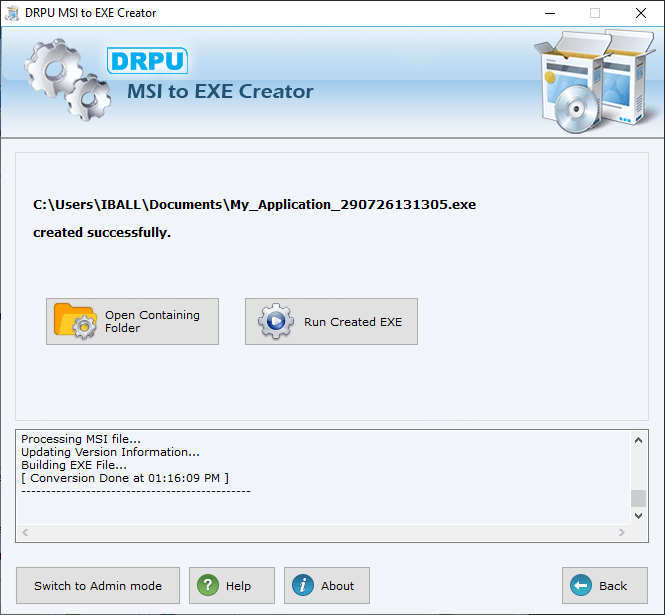This screenshot has width=665, height=615.
Task: Click the 'MSI to EXE Creator' heading
Action: click(x=220, y=91)
